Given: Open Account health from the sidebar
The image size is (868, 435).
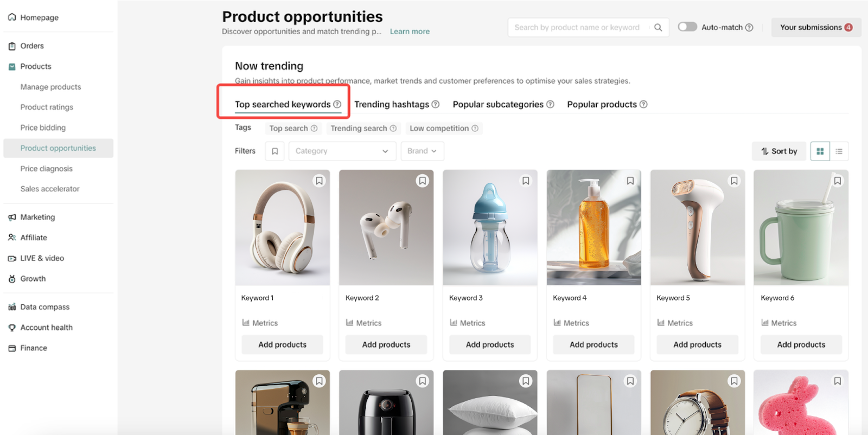Looking at the screenshot, I should pos(46,327).
